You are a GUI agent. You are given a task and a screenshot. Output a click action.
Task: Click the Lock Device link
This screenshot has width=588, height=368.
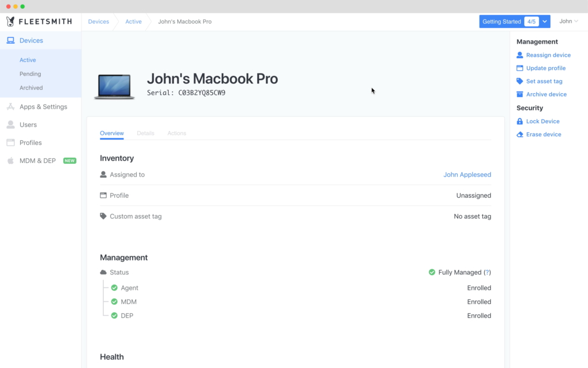coord(543,121)
